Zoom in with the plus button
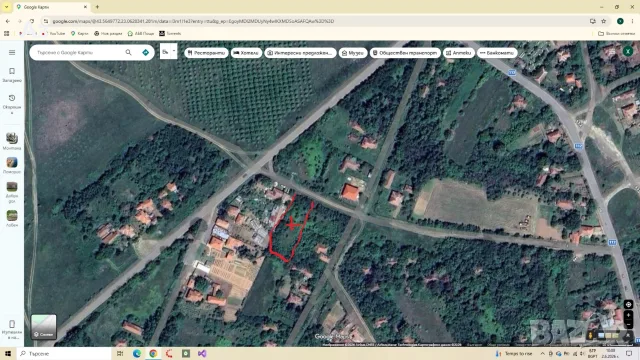The height and width of the screenshot is (360, 640). point(628,315)
